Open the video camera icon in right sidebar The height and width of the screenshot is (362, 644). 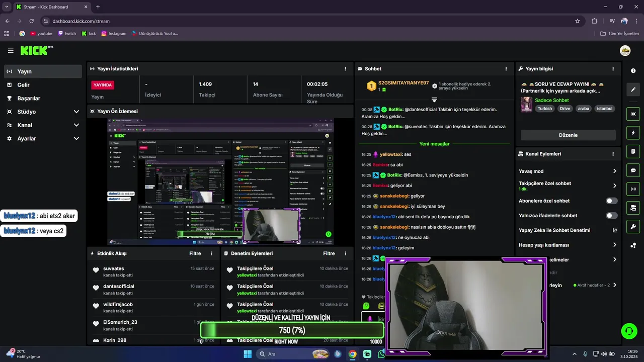(x=633, y=208)
